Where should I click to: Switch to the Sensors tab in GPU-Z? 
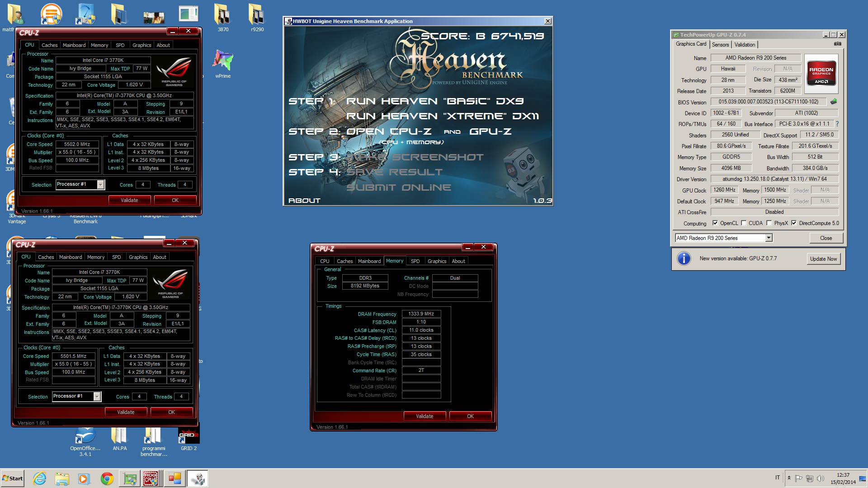[720, 44]
